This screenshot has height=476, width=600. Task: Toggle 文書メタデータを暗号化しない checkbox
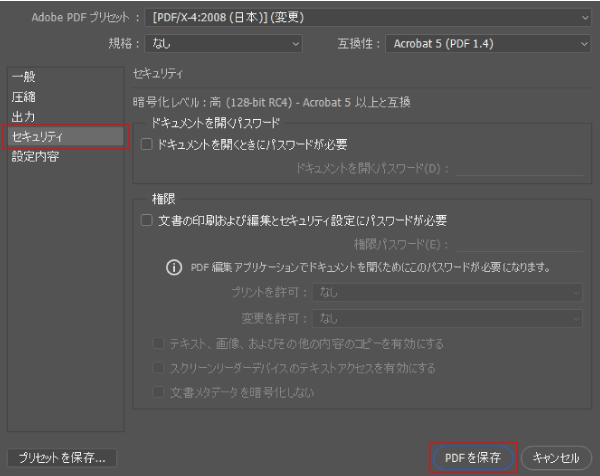158,392
